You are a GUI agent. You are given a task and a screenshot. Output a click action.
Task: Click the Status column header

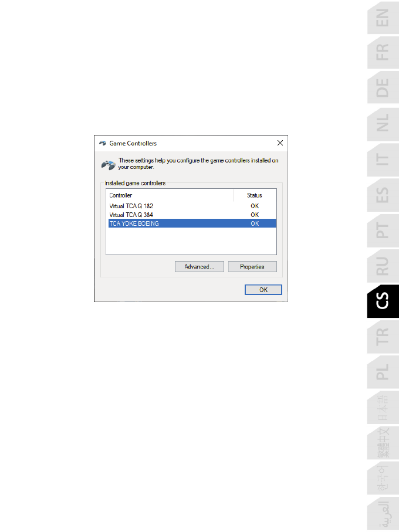click(255, 195)
